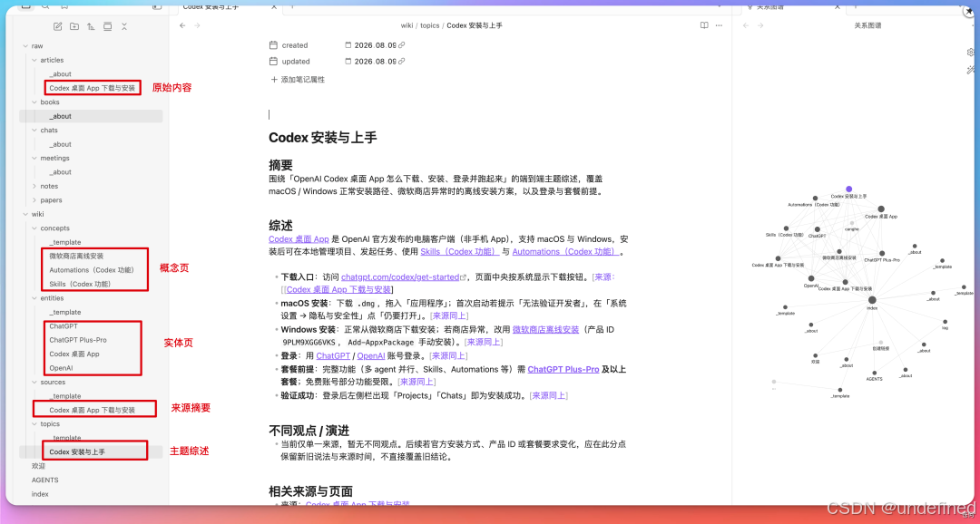Switch note to reading view
Image resolution: width=980 pixels, height=524 pixels.
click(x=704, y=25)
